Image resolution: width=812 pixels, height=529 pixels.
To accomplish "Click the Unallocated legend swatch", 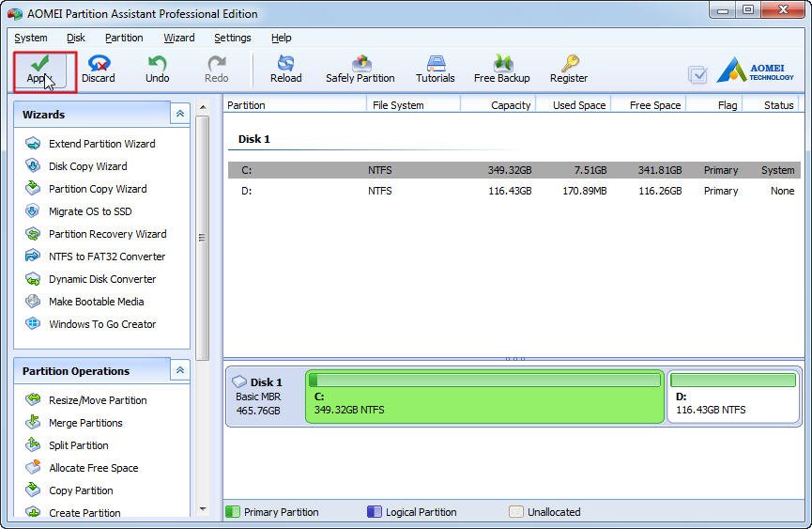I will coord(515,512).
